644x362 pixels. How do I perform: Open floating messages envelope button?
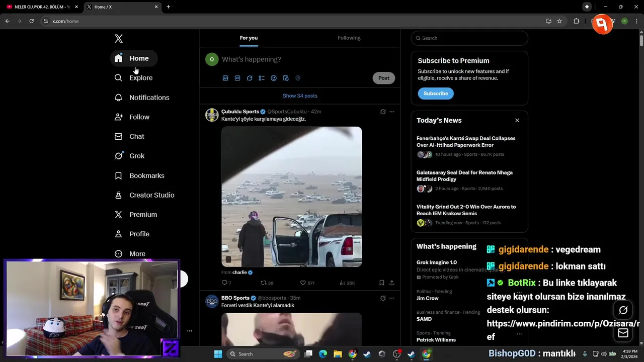pos(623,333)
